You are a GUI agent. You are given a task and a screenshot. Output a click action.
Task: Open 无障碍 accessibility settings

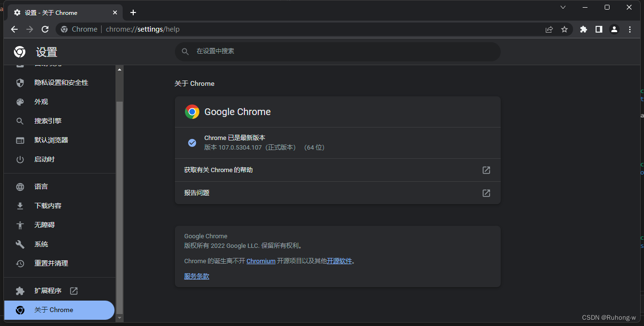point(59,225)
